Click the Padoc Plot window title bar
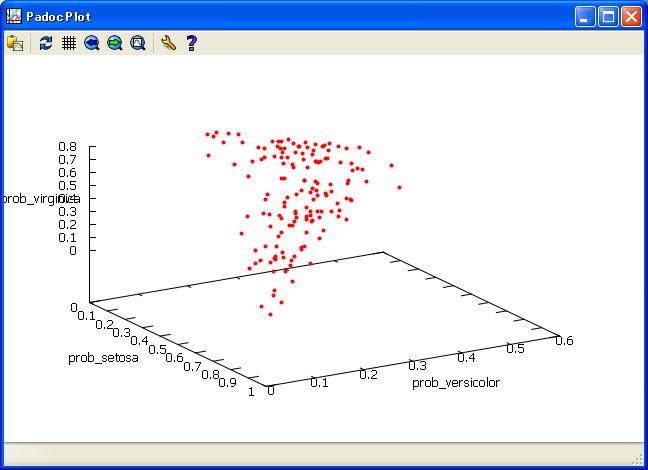The width and height of the screenshot is (648, 470). pos(300,16)
